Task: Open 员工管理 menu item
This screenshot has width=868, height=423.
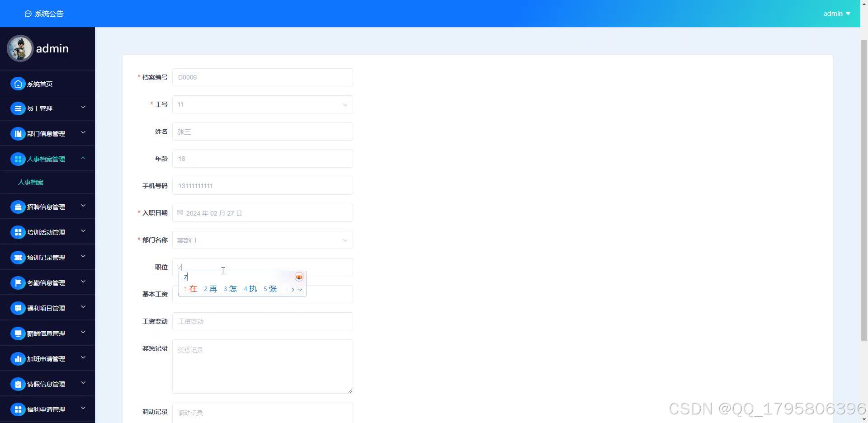Action: click(x=47, y=108)
